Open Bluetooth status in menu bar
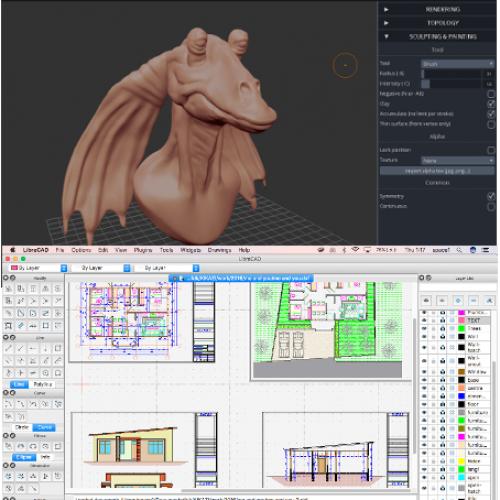 tap(344, 250)
